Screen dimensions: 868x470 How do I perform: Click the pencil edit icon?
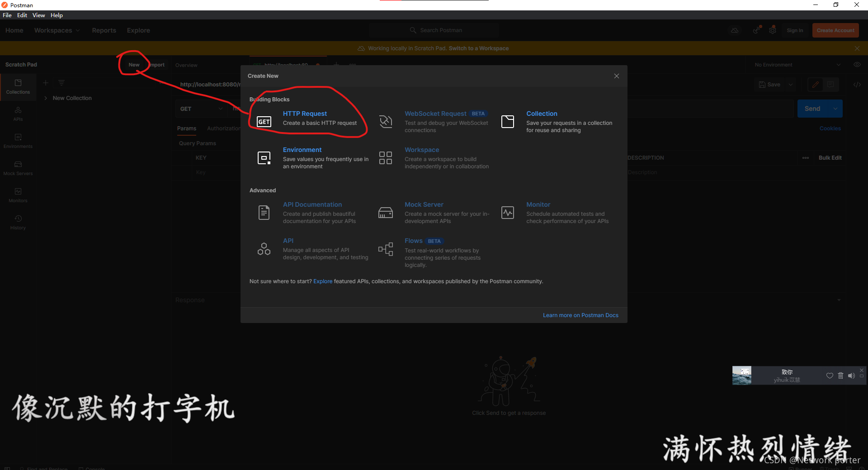[816, 85]
